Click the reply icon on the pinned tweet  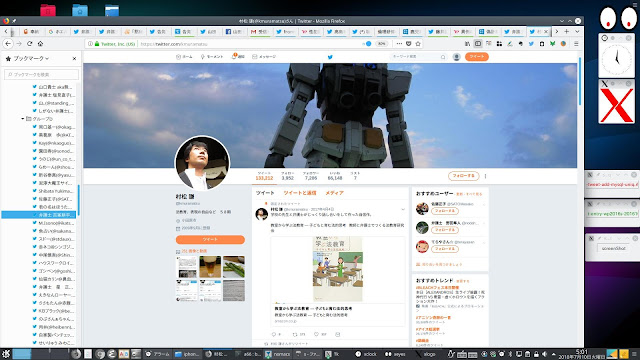(273, 334)
